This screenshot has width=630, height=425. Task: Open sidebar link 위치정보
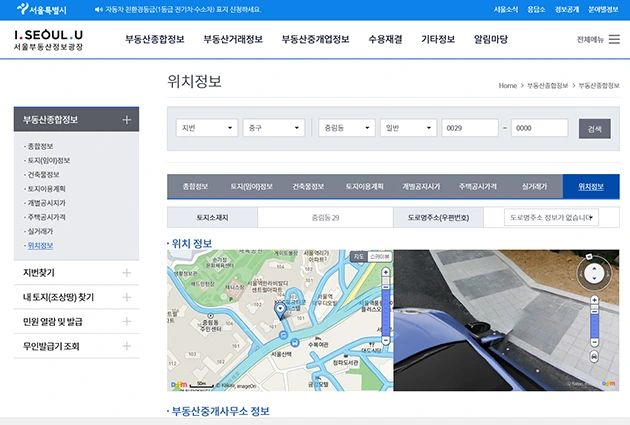(40, 245)
